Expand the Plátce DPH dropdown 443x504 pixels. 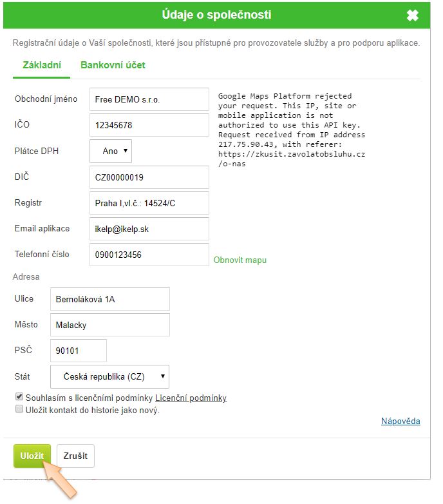click(111, 151)
